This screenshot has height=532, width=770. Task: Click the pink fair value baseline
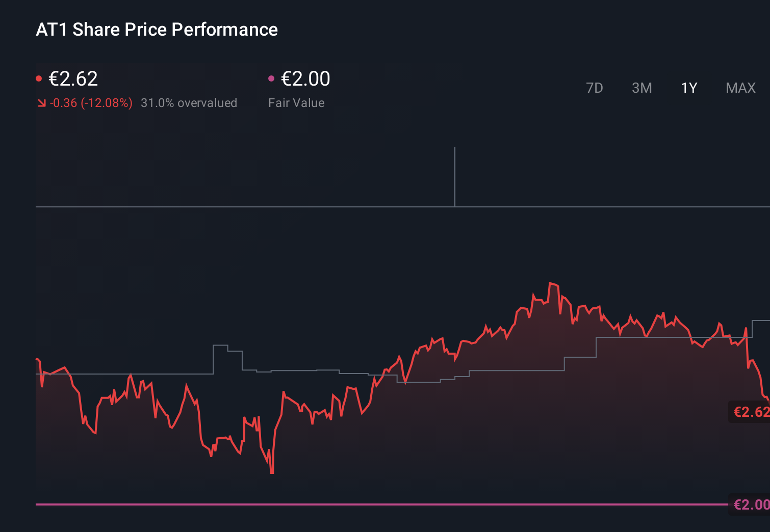click(357, 504)
